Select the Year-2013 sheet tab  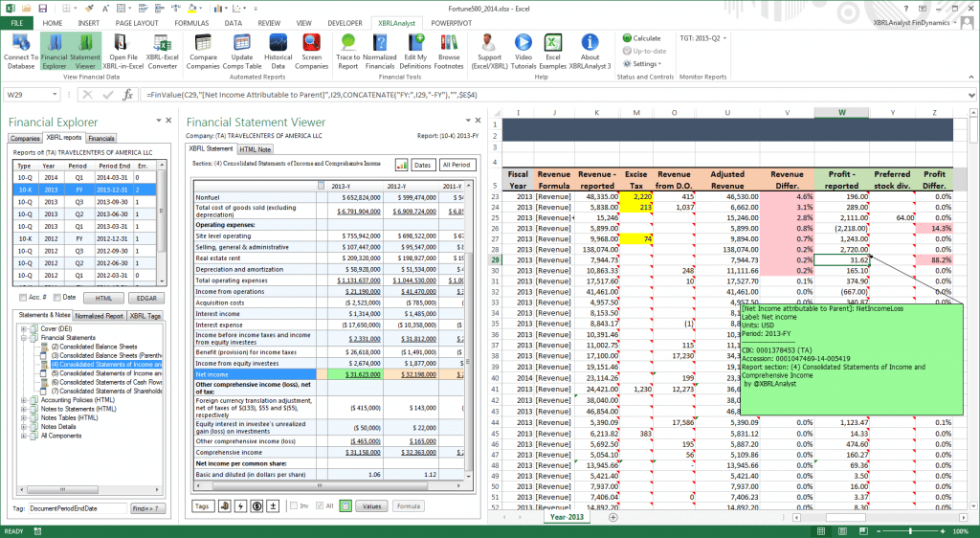(x=567, y=517)
